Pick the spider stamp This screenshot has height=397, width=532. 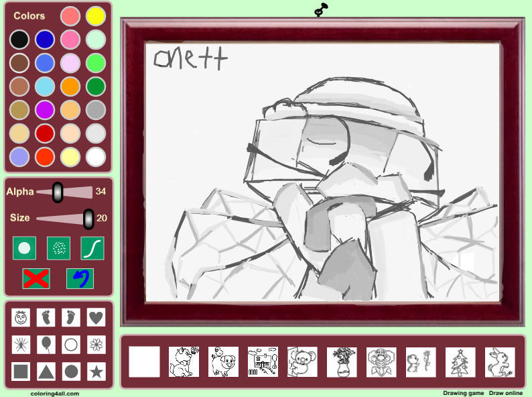click(x=21, y=345)
